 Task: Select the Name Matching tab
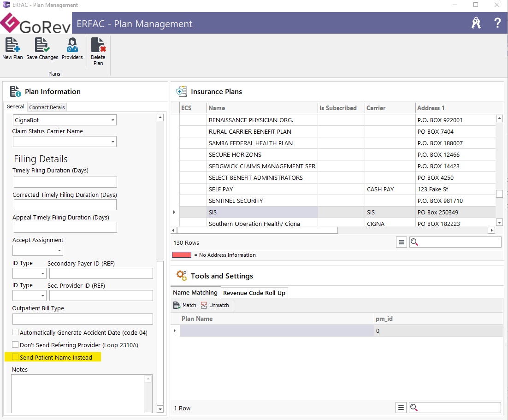[195, 292]
